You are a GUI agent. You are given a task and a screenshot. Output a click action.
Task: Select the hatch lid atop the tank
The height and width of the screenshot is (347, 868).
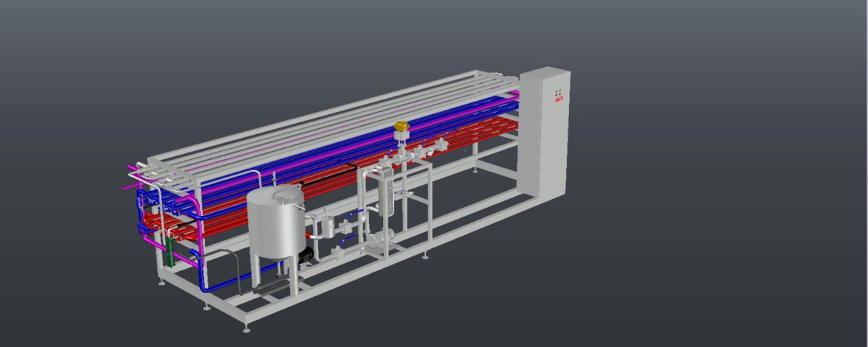288,194
